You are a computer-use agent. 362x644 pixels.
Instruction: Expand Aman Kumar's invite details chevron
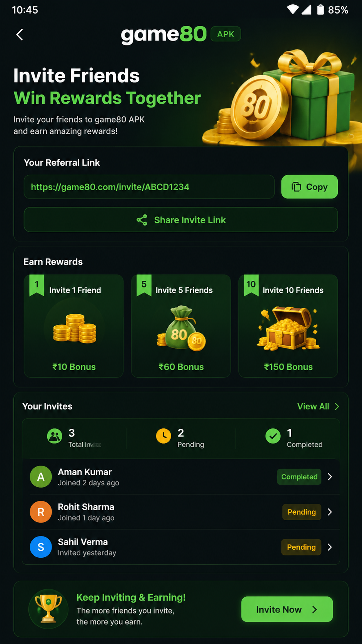[x=330, y=477]
